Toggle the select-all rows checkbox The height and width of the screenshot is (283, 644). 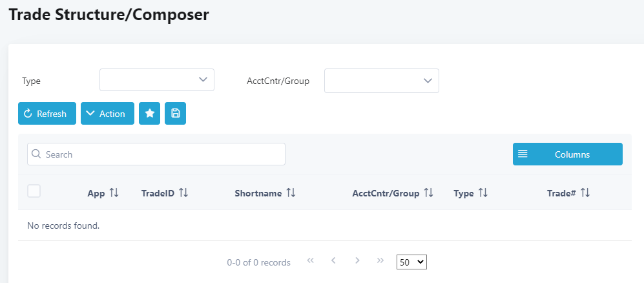[34, 191]
